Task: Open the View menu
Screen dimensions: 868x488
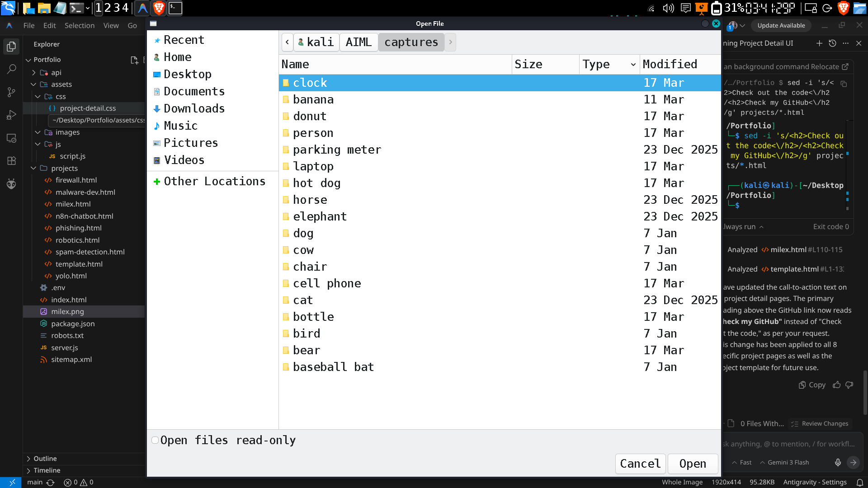Action: [x=111, y=26]
